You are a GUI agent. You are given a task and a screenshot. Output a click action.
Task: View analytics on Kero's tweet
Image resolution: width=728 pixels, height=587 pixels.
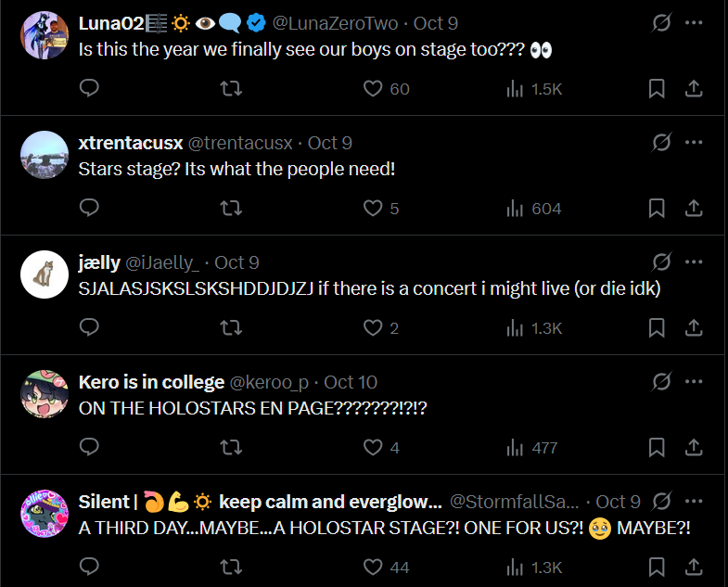pyautogui.click(x=532, y=448)
